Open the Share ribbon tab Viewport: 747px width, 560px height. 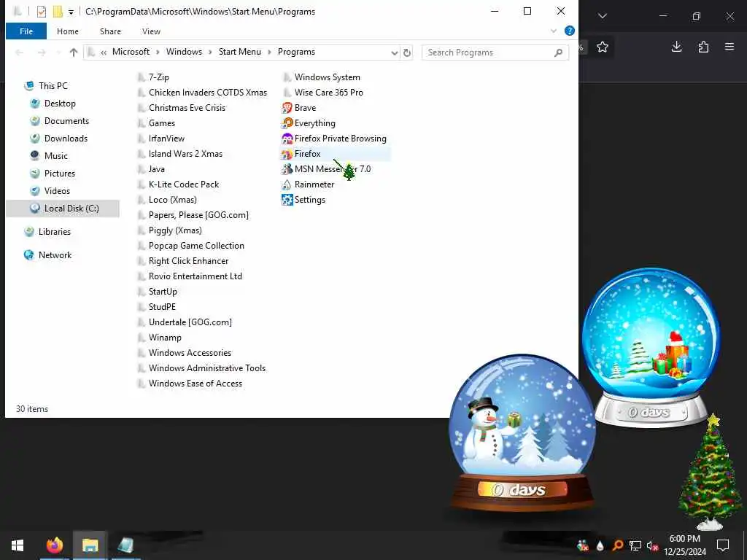pos(111,31)
